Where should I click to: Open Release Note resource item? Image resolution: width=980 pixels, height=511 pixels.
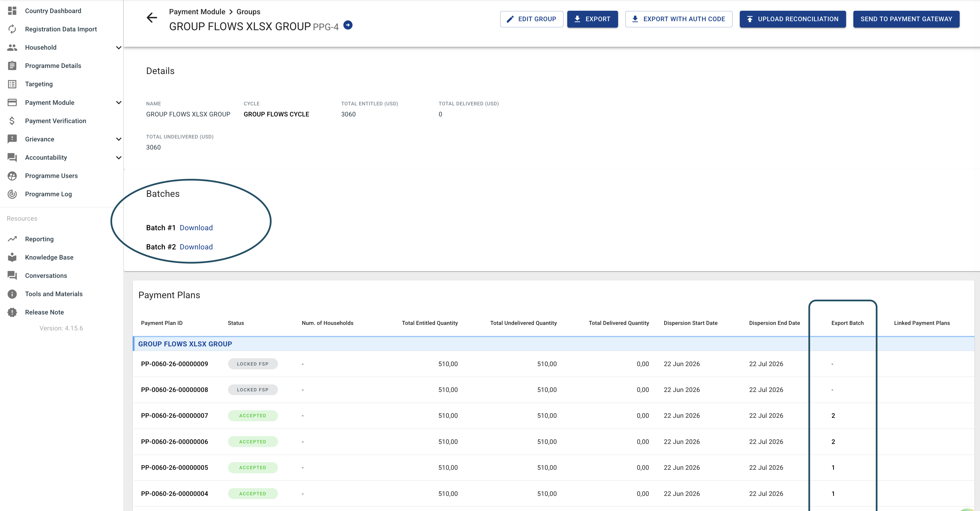pyautogui.click(x=44, y=312)
